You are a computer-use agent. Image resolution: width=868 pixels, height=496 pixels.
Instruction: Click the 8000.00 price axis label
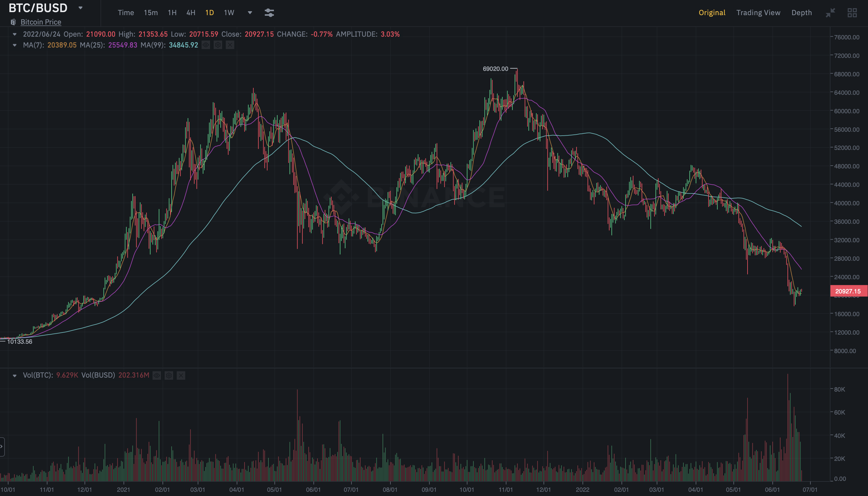coord(845,351)
